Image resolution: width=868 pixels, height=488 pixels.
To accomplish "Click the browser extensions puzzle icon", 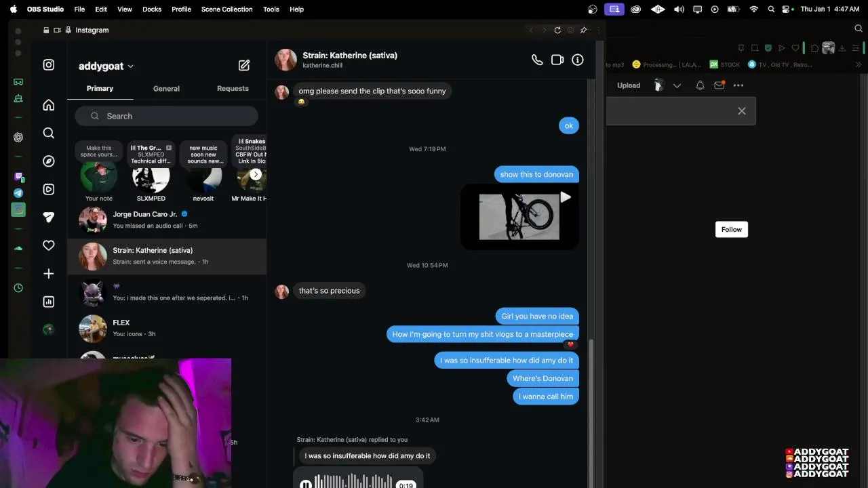I will point(815,48).
